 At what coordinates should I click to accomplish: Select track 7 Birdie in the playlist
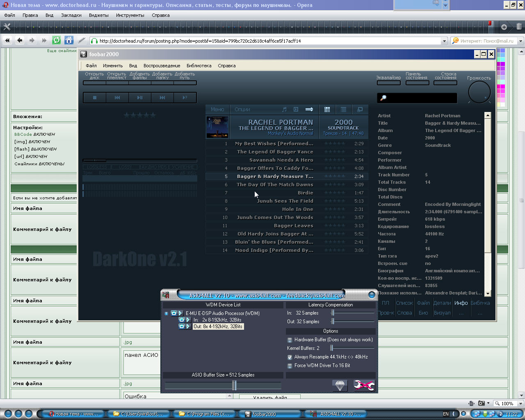tap(286, 193)
